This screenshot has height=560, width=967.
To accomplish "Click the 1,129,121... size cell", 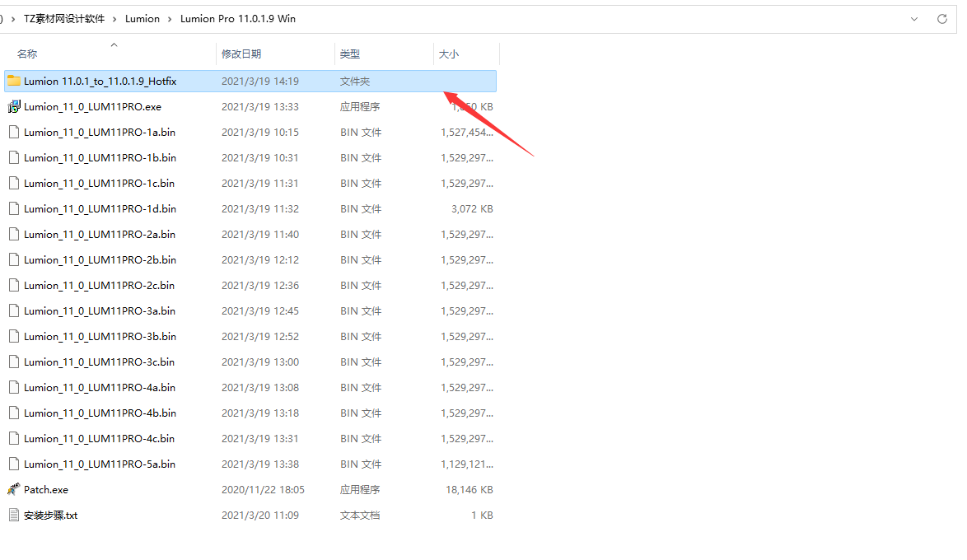I will click(x=467, y=464).
